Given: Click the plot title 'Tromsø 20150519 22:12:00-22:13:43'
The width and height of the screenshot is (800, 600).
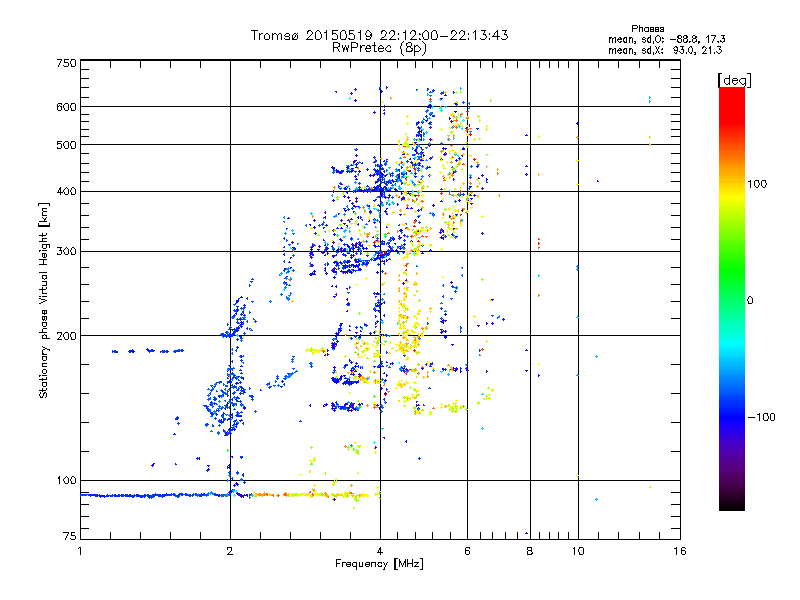Looking at the screenshot, I should click(x=379, y=35).
